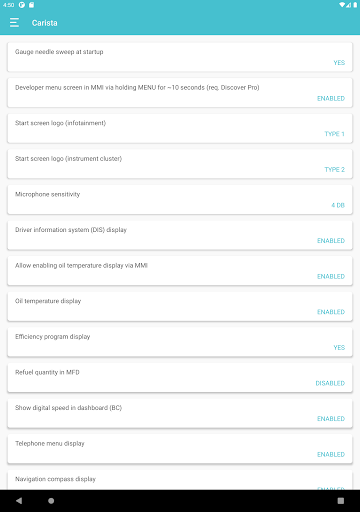Open Show digital speed in dashboard (BC)
This screenshot has width=360, height=512.
[x=180, y=413]
